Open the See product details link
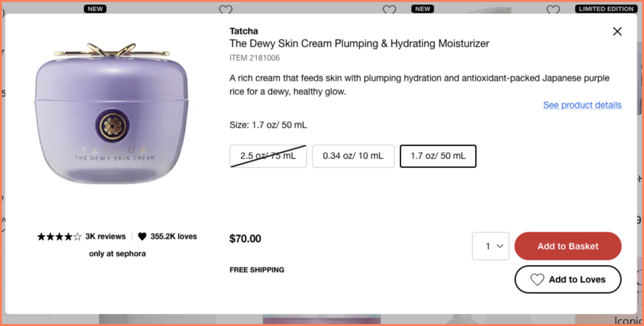This screenshot has height=326, width=644. [582, 105]
